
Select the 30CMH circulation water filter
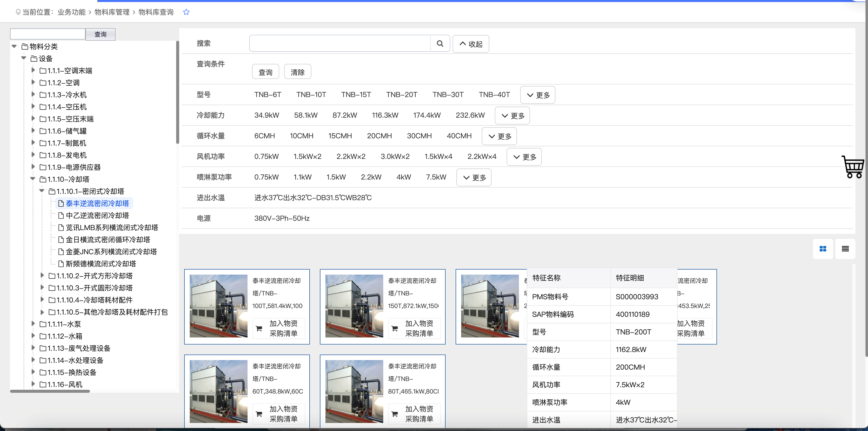point(419,136)
